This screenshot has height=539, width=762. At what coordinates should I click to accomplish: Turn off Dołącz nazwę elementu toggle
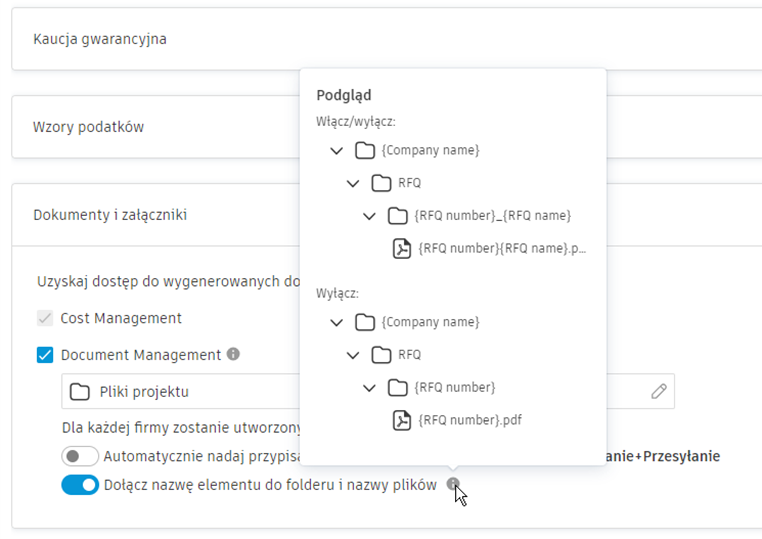point(80,485)
